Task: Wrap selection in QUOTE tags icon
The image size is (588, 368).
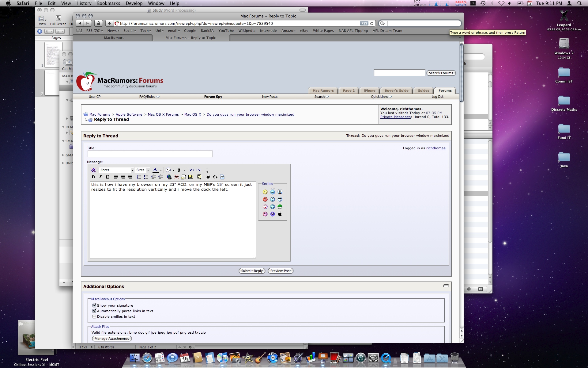Action: tap(199, 177)
